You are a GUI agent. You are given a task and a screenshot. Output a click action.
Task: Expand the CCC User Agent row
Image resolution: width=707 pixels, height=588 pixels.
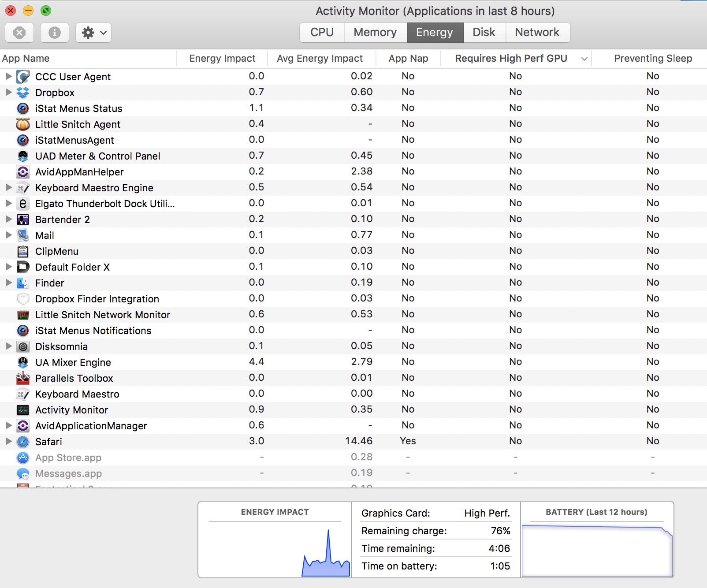click(x=8, y=76)
